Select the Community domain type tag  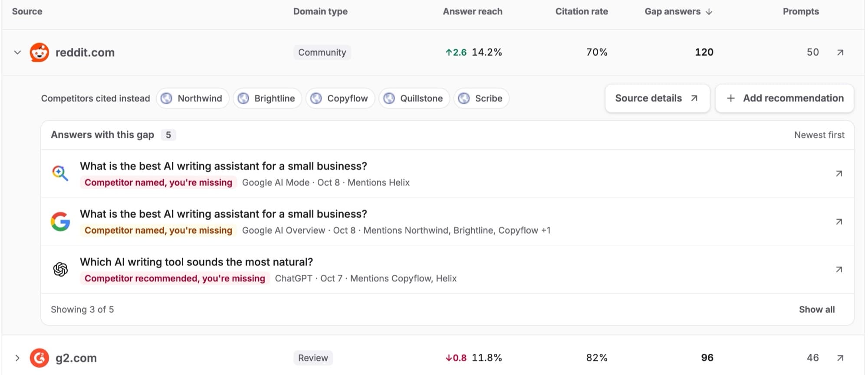(322, 52)
